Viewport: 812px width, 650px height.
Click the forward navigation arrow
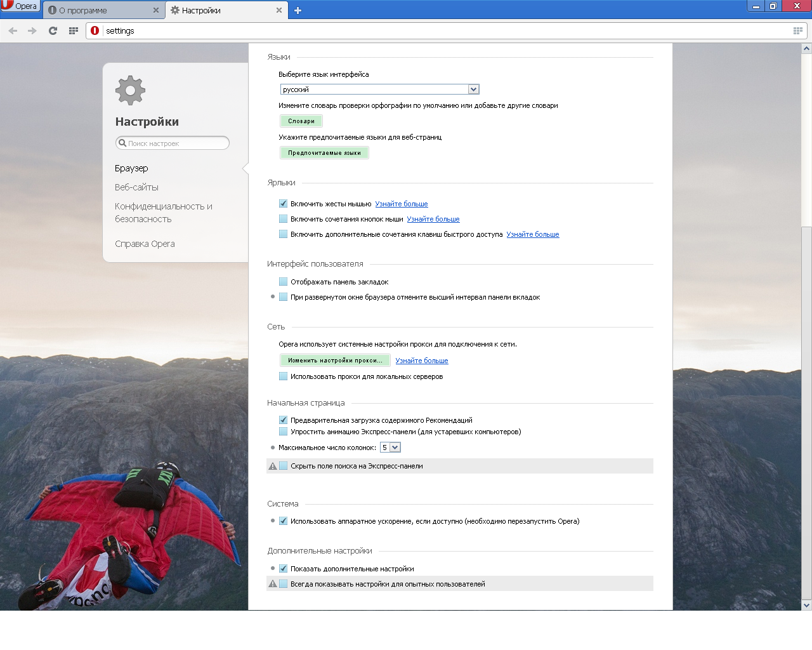(x=32, y=30)
